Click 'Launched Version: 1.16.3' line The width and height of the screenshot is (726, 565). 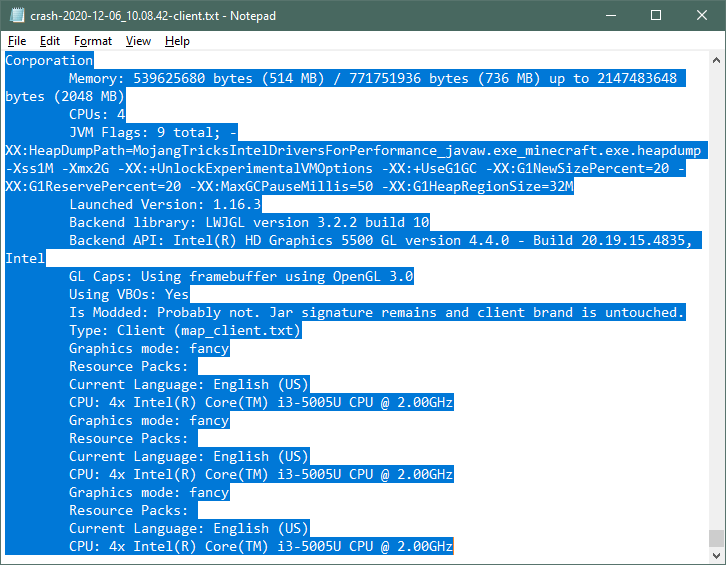(x=165, y=205)
